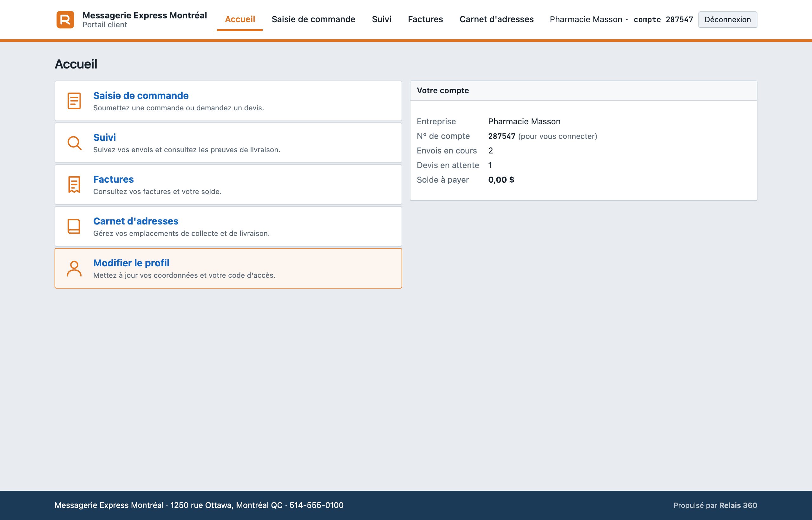
Task: Click the Carnet d'adresses book icon
Action: click(74, 227)
